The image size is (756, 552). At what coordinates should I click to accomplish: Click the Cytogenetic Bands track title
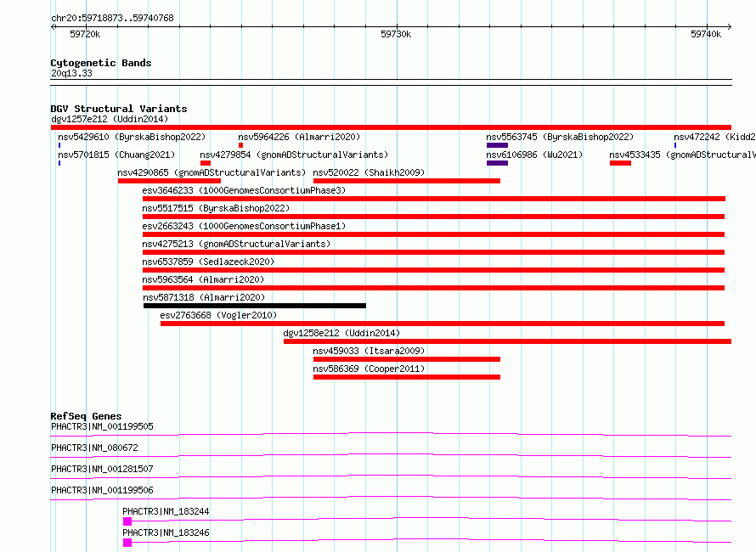(101, 63)
